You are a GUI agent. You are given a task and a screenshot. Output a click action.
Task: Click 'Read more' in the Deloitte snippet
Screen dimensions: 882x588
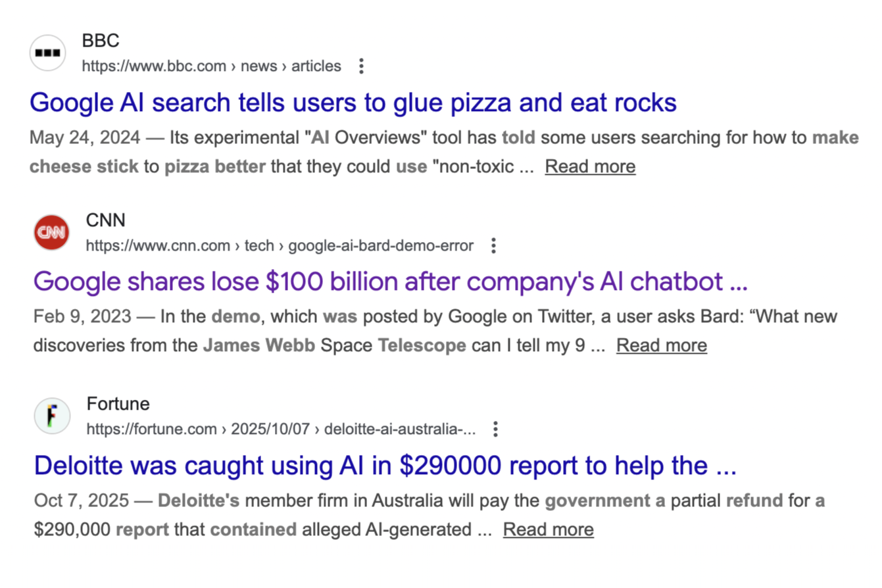548,529
